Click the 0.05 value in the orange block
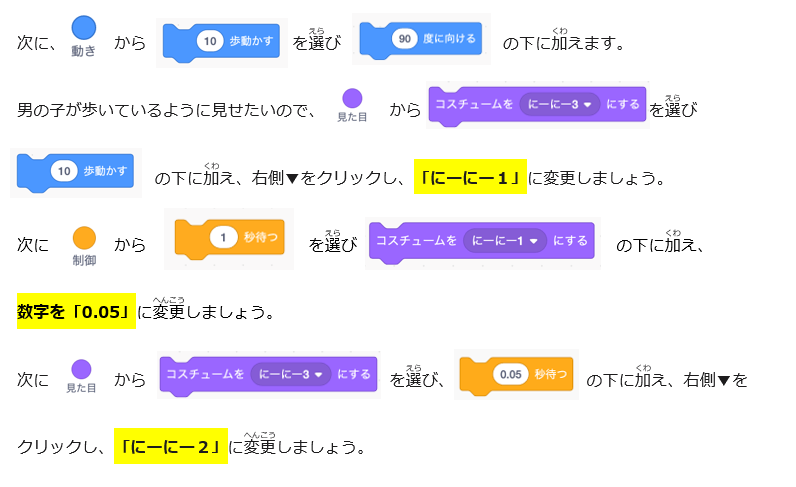Image resolution: width=796 pixels, height=487 pixels. 510,374
